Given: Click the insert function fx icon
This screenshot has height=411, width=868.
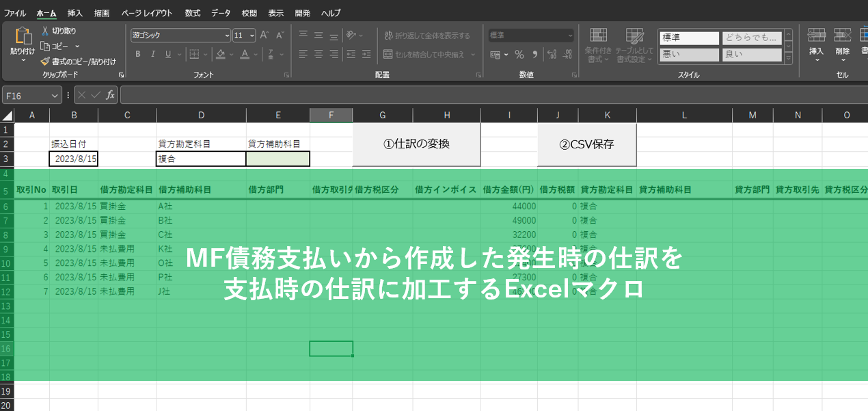Looking at the screenshot, I should 110,96.
